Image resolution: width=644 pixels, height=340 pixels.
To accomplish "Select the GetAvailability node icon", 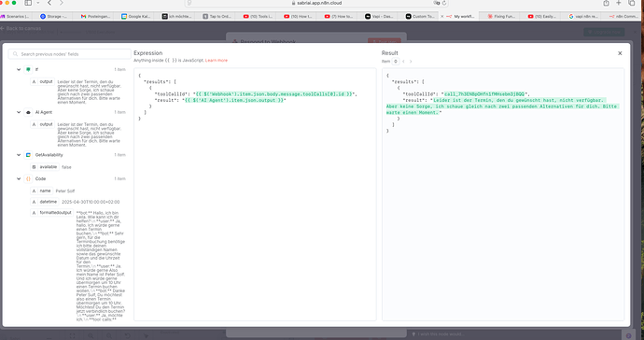I will (x=28, y=155).
